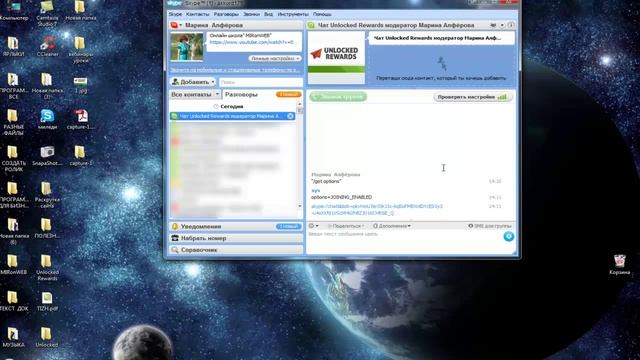Click the options=JOINING_ENABLED message text
This screenshot has width=640, height=360.
pos(341,198)
